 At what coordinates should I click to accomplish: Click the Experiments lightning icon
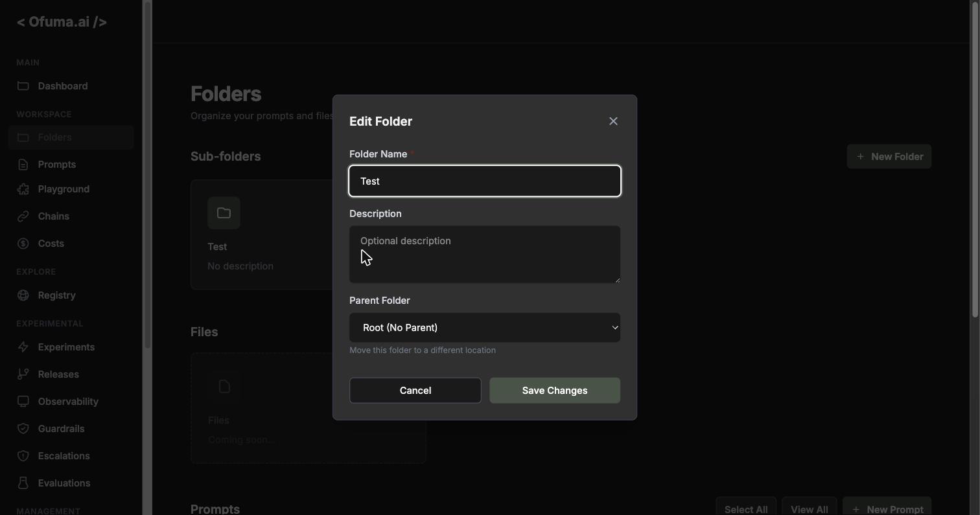(23, 347)
